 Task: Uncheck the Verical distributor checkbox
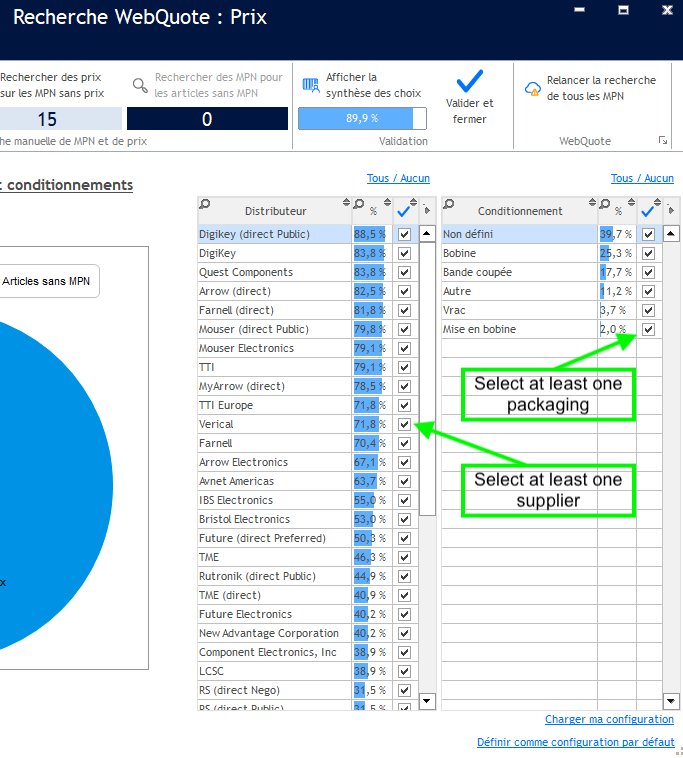[404, 424]
